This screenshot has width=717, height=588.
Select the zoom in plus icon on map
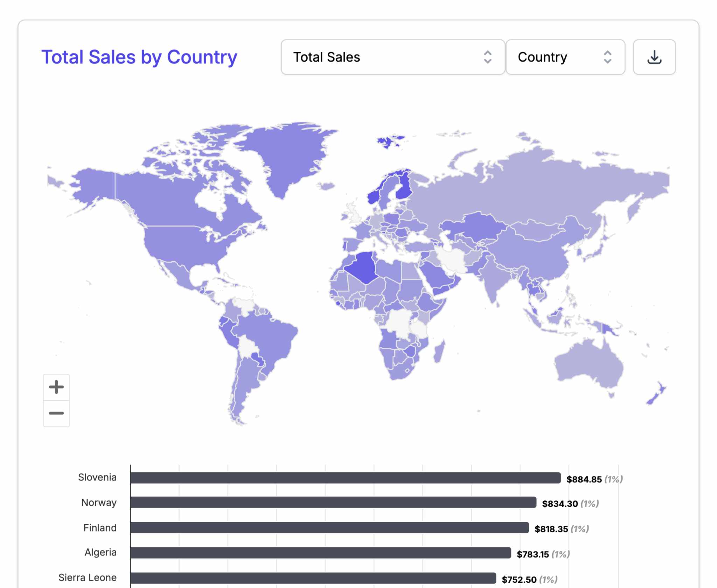pos(56,387)
